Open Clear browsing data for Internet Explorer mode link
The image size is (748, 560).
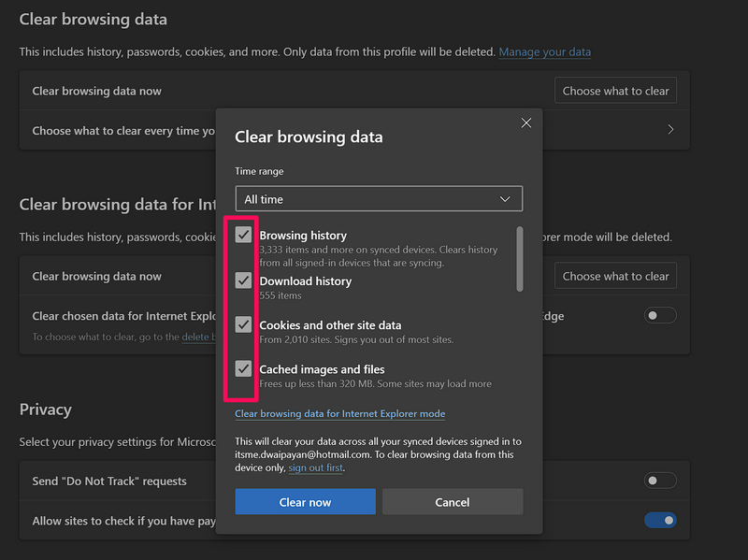click(x=339, y=413)
